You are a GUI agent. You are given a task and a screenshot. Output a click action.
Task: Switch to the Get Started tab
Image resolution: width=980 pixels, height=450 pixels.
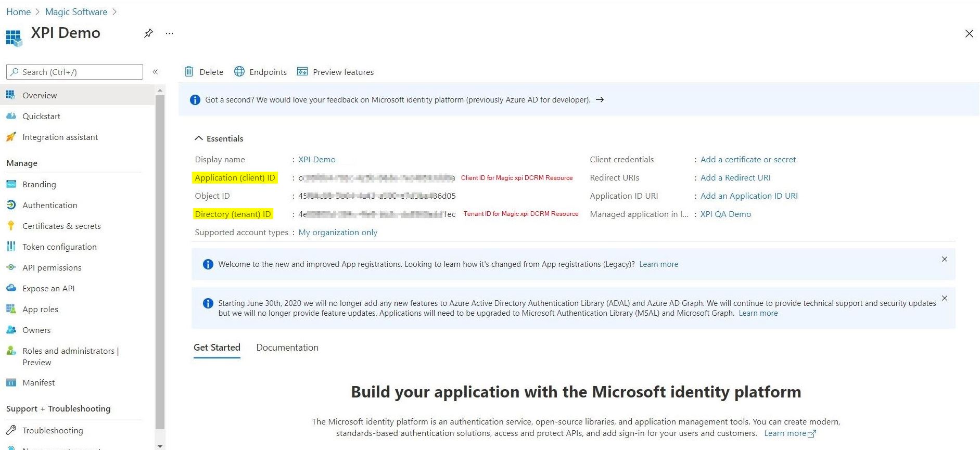(217, 348)
